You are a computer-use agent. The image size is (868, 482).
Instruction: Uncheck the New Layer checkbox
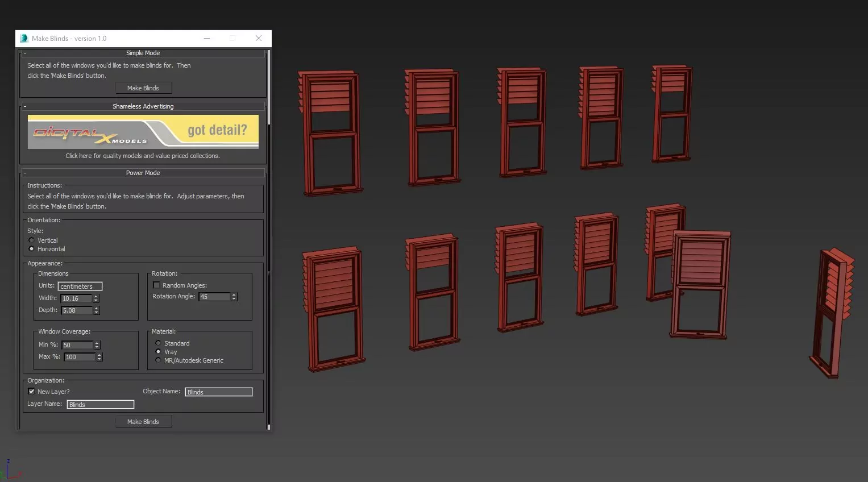[32, 392]
